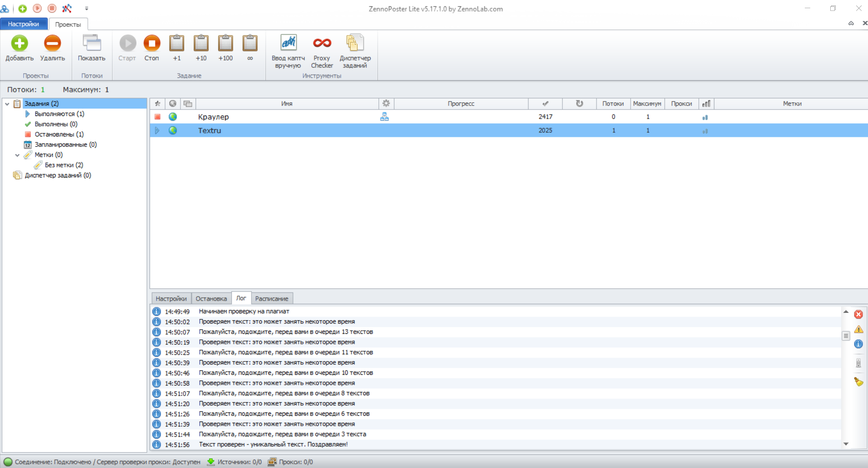Toggle error messages filter in log
The image size is (868, 468).
click(x=858, y=314)
